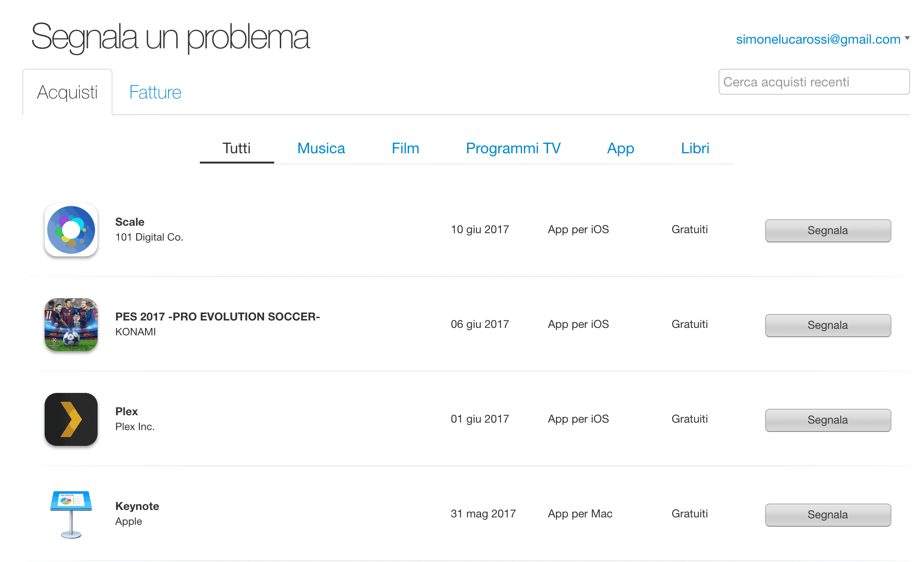Open the simonelucarossi@gmail.com account menu
Screen dimensions: 924x562
tap(818, 39)
